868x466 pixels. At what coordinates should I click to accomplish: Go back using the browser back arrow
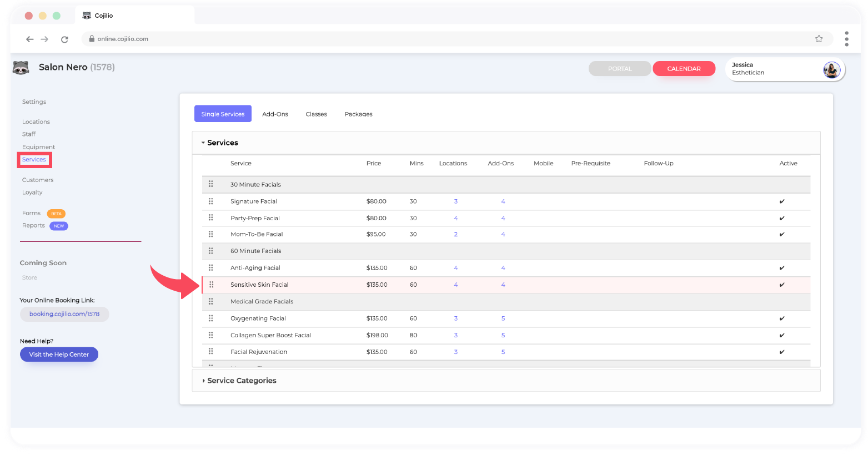(30, 39)
